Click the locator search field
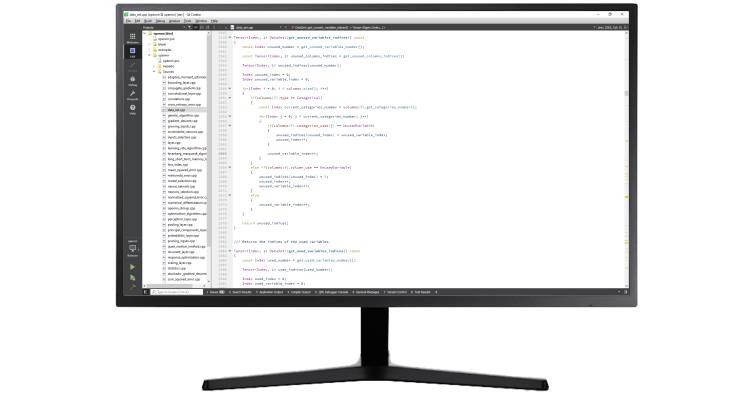This screenshot has height=393, width=750. click(176, 292)
